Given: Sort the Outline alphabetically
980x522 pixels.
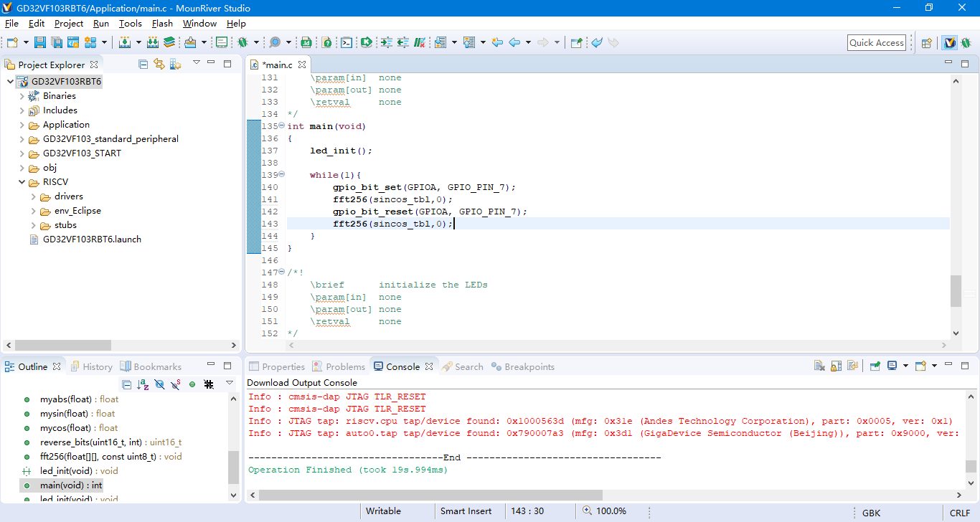Looking at the screenshot, I should tap(143, 384).
